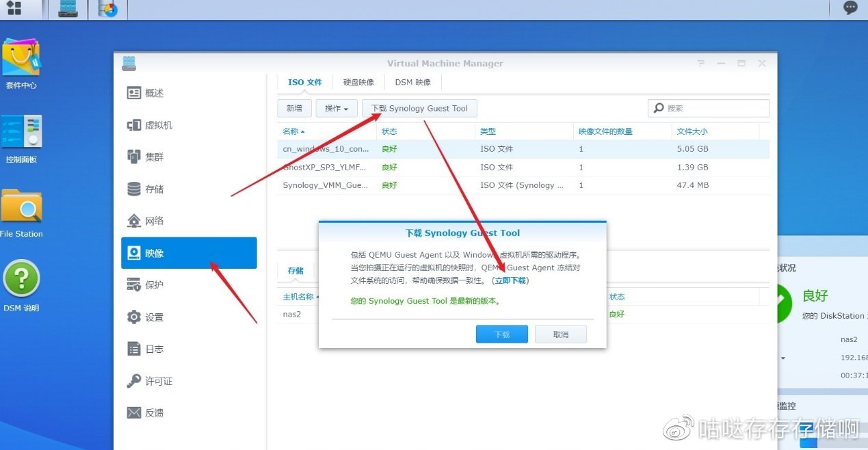Switch to the 硬盘映像 tab
The height and width of the screenshot is (450, 868).
358,82
